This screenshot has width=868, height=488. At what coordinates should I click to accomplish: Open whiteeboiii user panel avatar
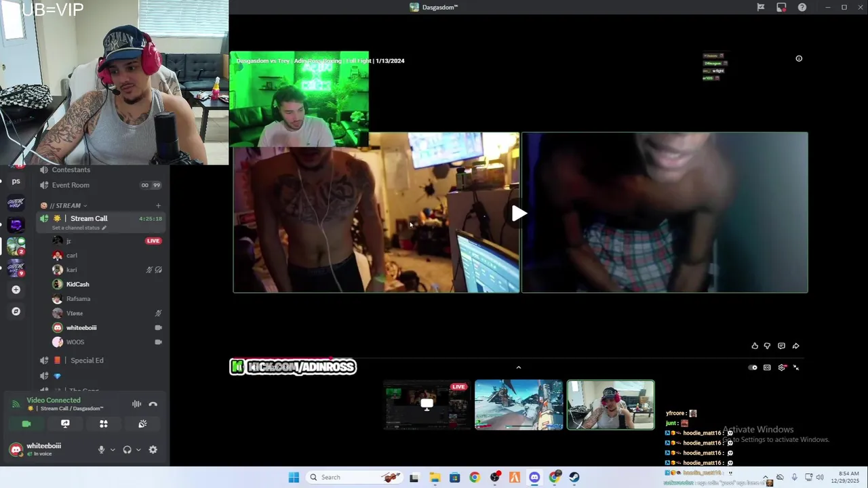point(16,449)
